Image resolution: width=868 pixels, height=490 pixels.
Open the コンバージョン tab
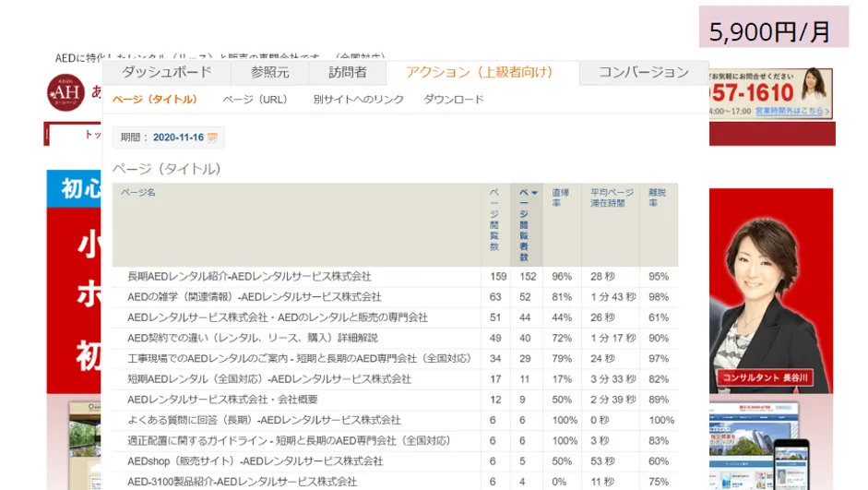(644, 73)
